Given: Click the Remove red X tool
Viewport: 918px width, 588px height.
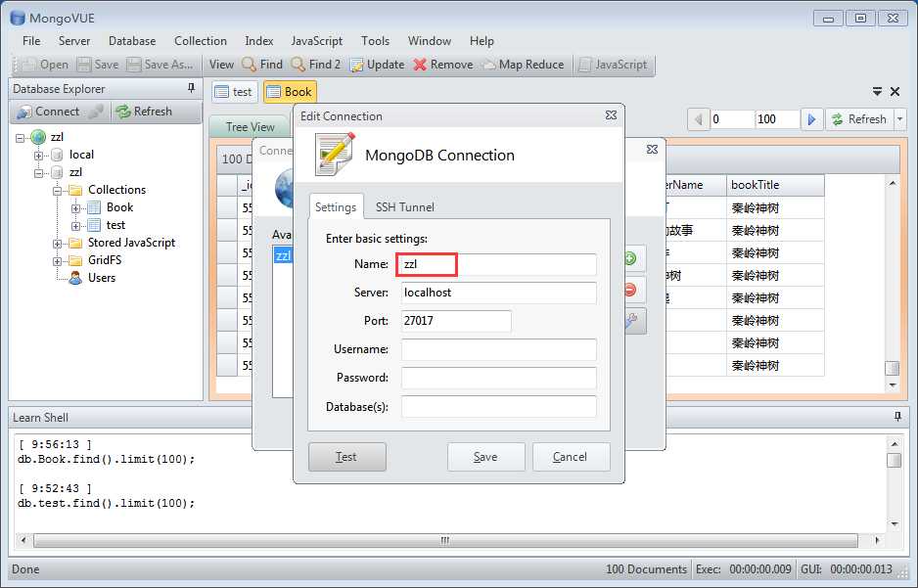Looking at the screenshot, I should 443,65.
